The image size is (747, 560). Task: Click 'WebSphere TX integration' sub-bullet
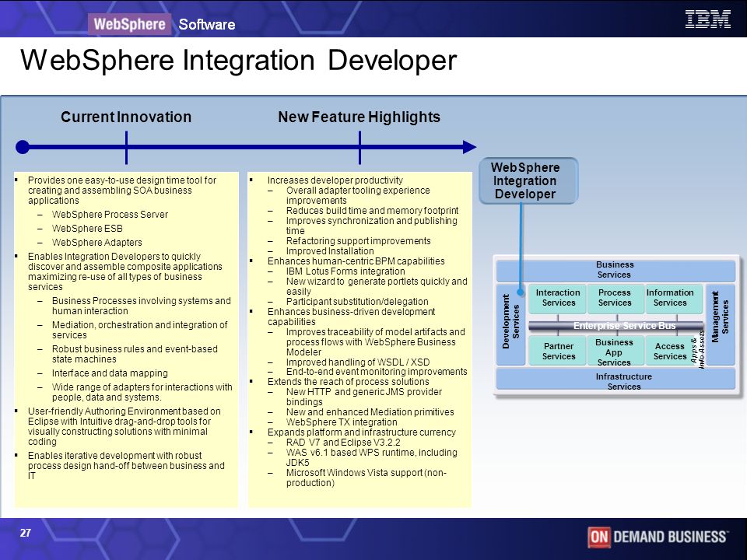[342, 422]
